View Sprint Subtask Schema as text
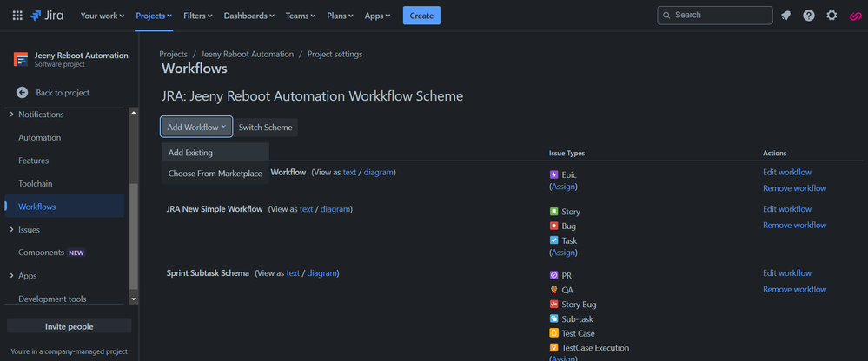Image resolution: width=868 pixels, height=361 pixels. click(293, 273)
